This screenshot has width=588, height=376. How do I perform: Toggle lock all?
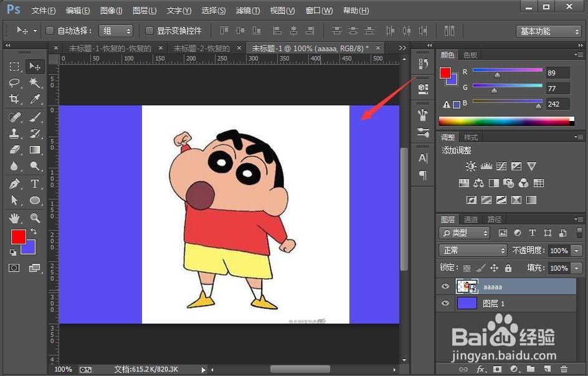[508, 268]
